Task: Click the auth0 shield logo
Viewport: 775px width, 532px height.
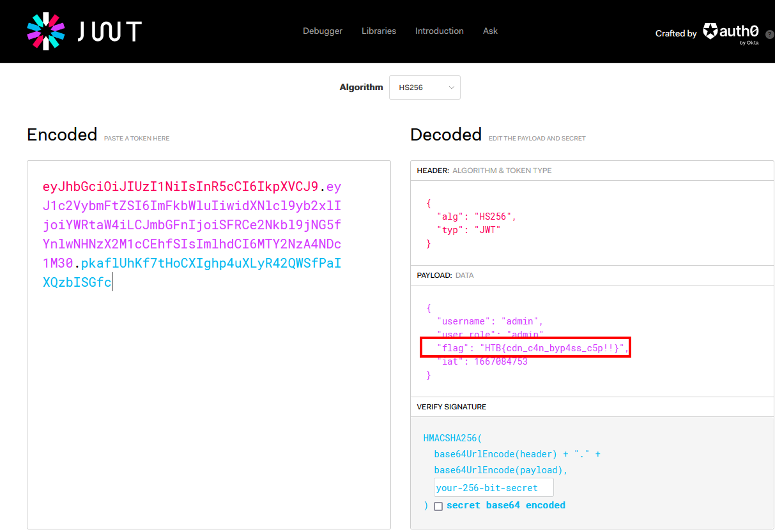Action: [710, 31]
